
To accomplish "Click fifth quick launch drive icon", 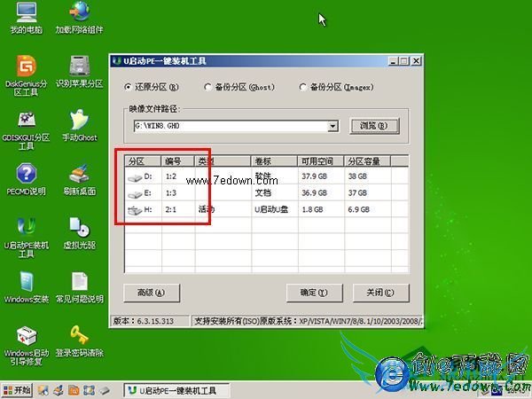I will [105, 390].
